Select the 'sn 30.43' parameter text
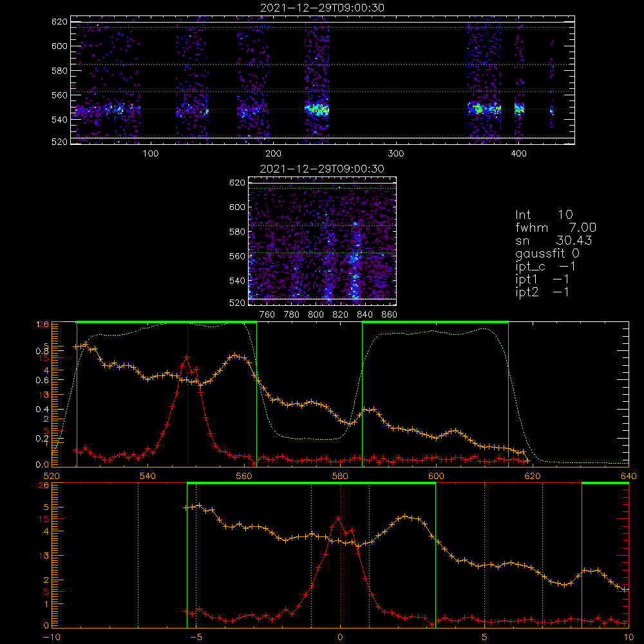 (553, 240)
